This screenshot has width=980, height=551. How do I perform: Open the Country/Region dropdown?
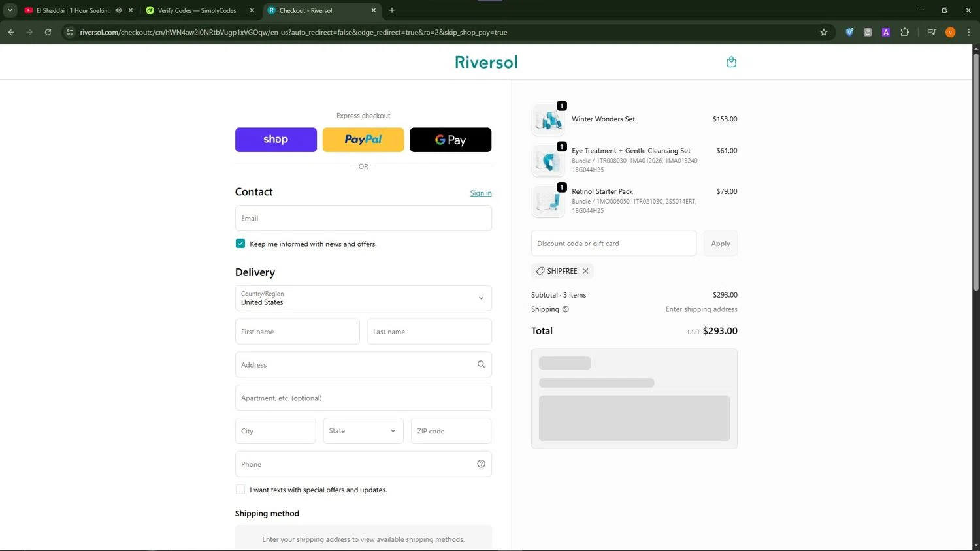[363, 298]
